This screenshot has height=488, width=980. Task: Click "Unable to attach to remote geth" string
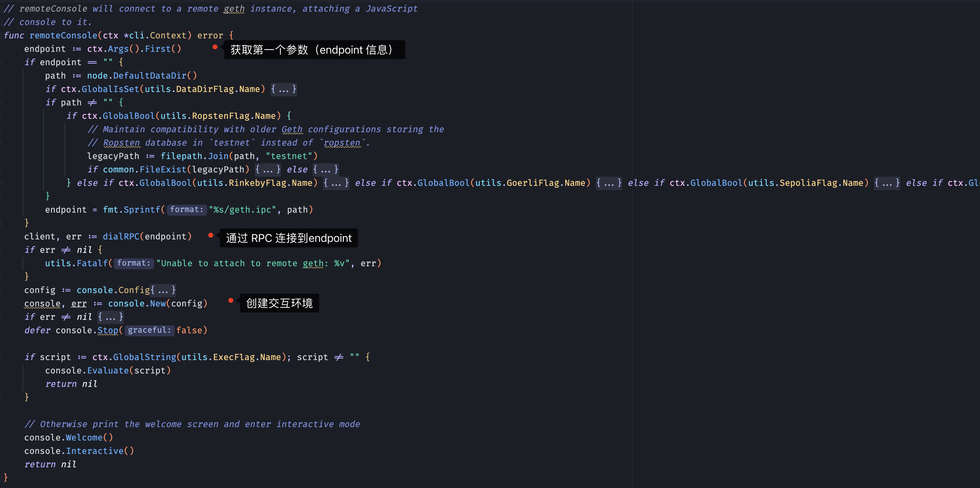pyautogui.click(x=252, y=263)
